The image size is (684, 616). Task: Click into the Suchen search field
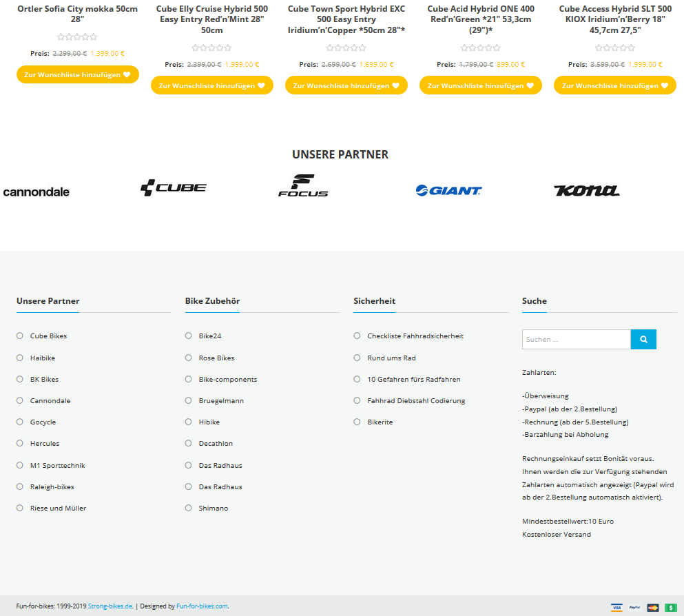coord(577,340)
